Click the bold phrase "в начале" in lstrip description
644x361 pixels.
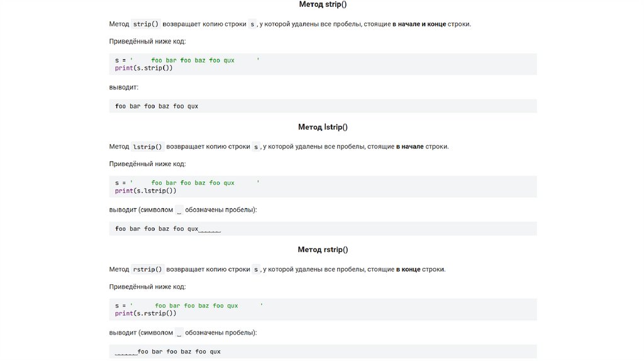pyautogui.click(x=409, y=147)
